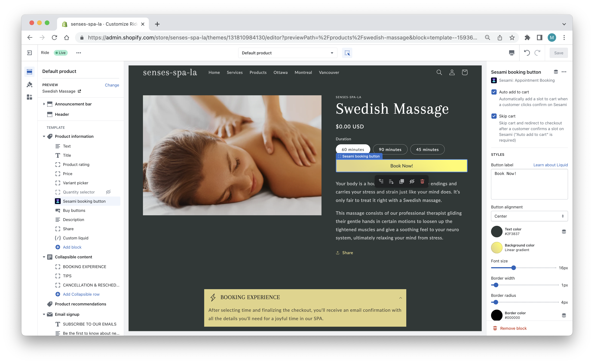Open the Default product template dropdown

click(x=288, y=53)
